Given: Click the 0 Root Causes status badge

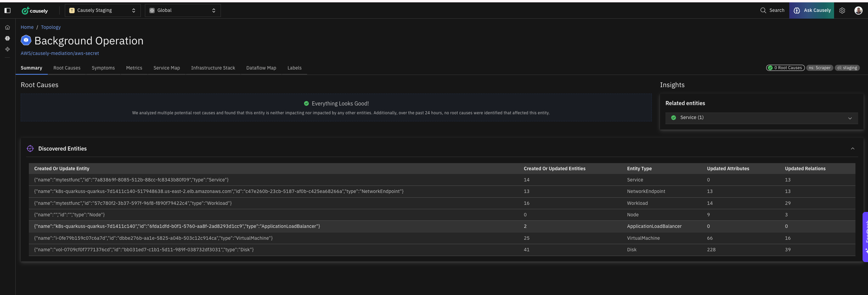Looking at the screenshot, I should [x=785, y=68].
